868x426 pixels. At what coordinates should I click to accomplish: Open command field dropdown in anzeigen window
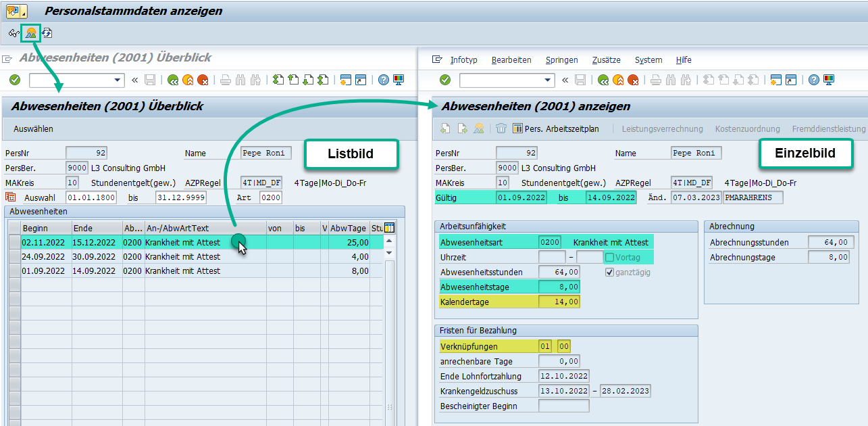549,80
